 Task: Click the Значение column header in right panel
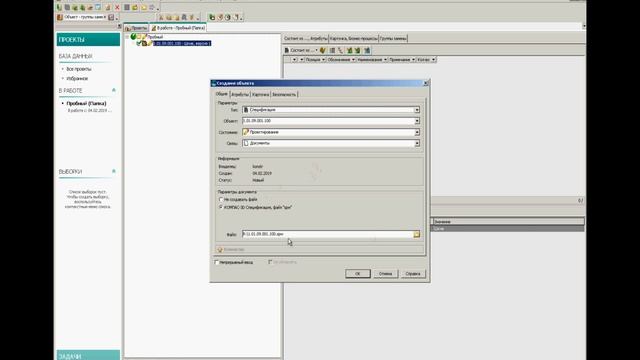(508, 222)
